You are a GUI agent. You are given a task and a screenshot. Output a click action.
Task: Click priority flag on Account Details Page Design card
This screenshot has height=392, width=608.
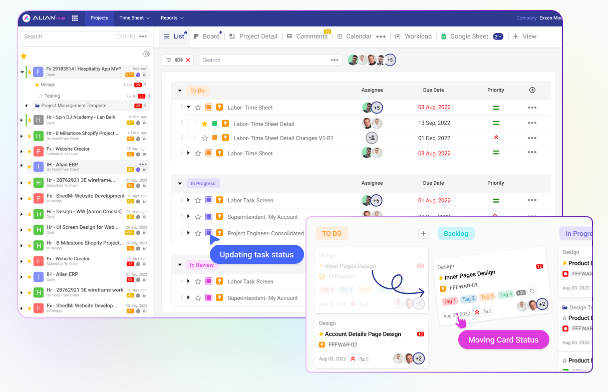(x=353, y=359)
